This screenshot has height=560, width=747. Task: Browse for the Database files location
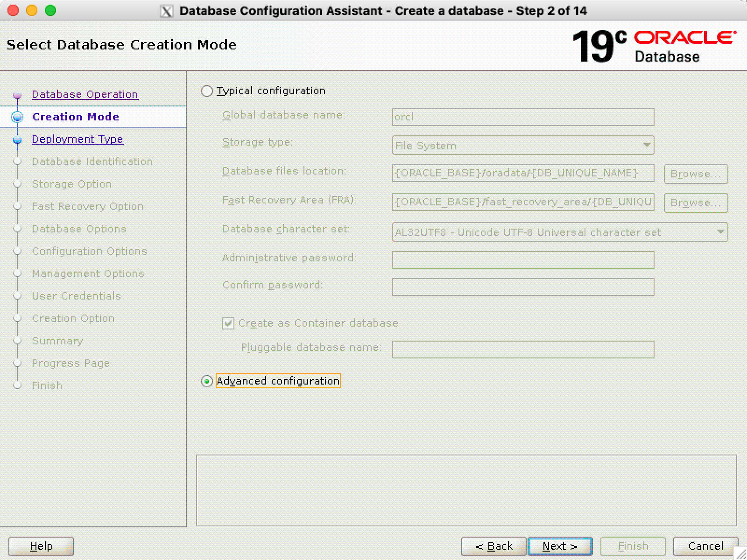point(696,174)
